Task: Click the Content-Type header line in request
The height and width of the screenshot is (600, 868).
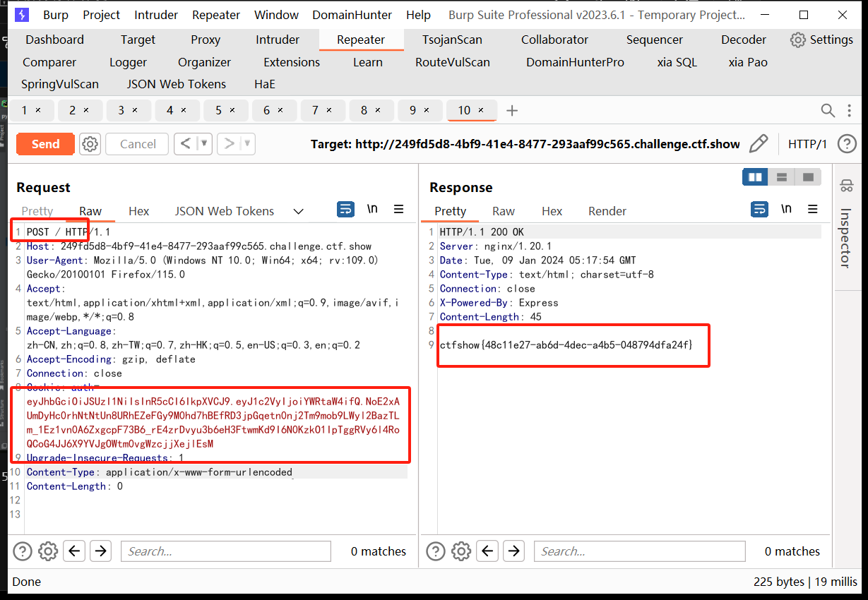Action: [x=159, y=472]
